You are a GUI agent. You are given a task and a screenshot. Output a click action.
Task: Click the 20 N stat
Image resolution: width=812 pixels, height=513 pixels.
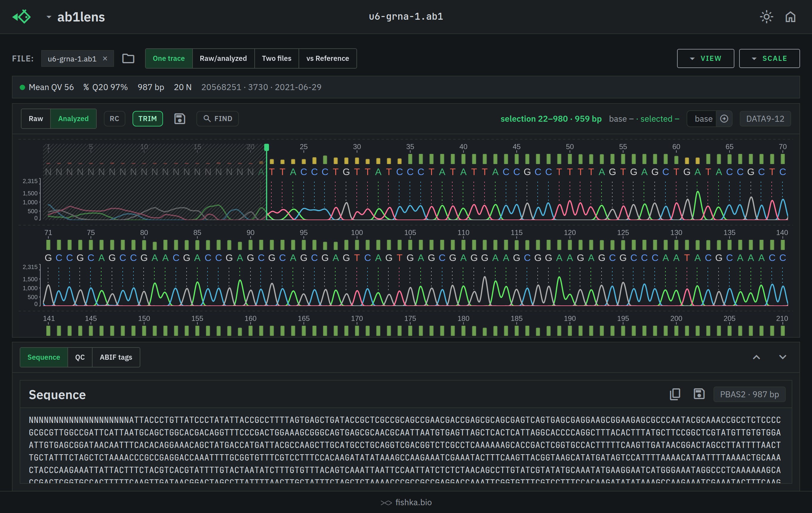(183, 87)
